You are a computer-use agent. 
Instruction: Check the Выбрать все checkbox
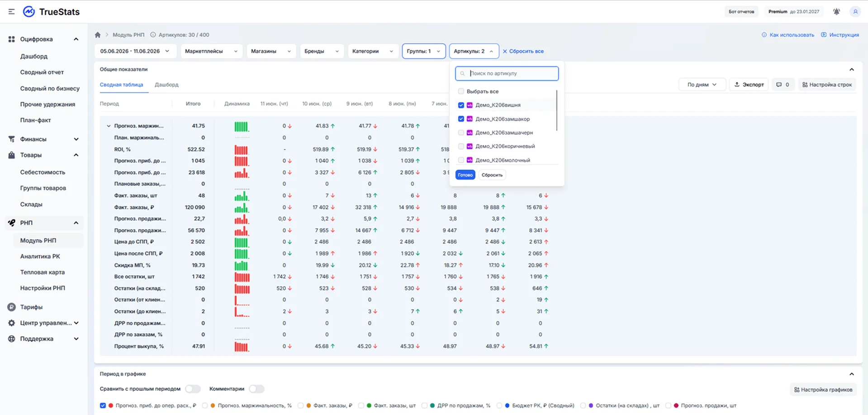(461, 91)
